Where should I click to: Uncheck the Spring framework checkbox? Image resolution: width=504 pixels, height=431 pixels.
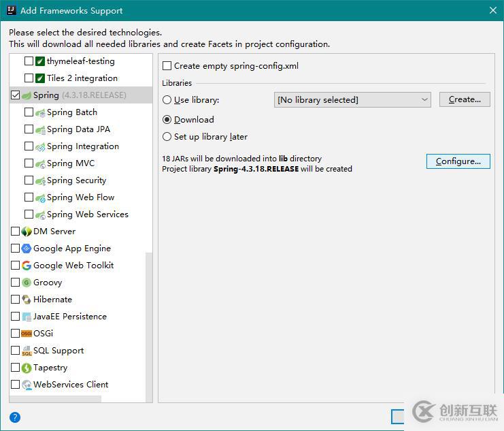[15, 95]
